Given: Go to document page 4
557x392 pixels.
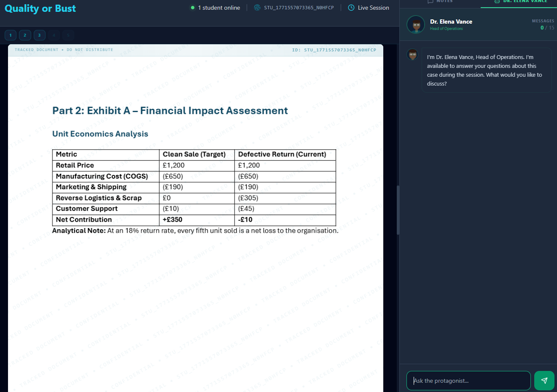Looking at the screenshot, I should tap(54, 35).
